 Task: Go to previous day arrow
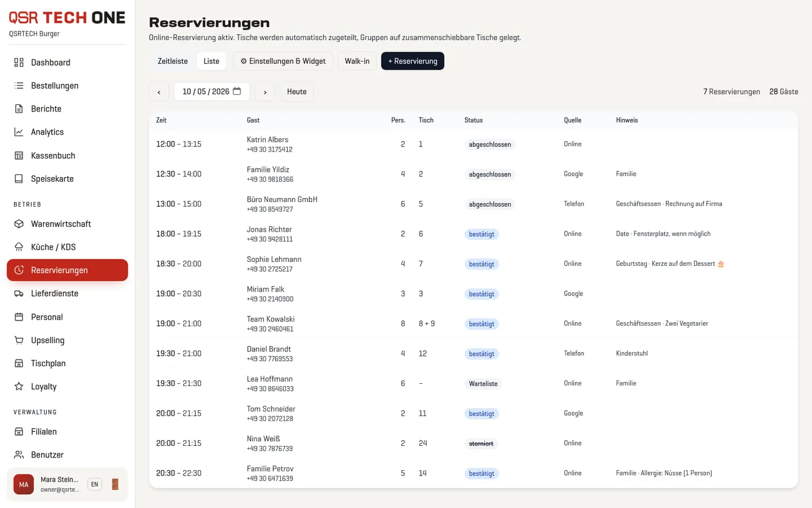[159, 92]
